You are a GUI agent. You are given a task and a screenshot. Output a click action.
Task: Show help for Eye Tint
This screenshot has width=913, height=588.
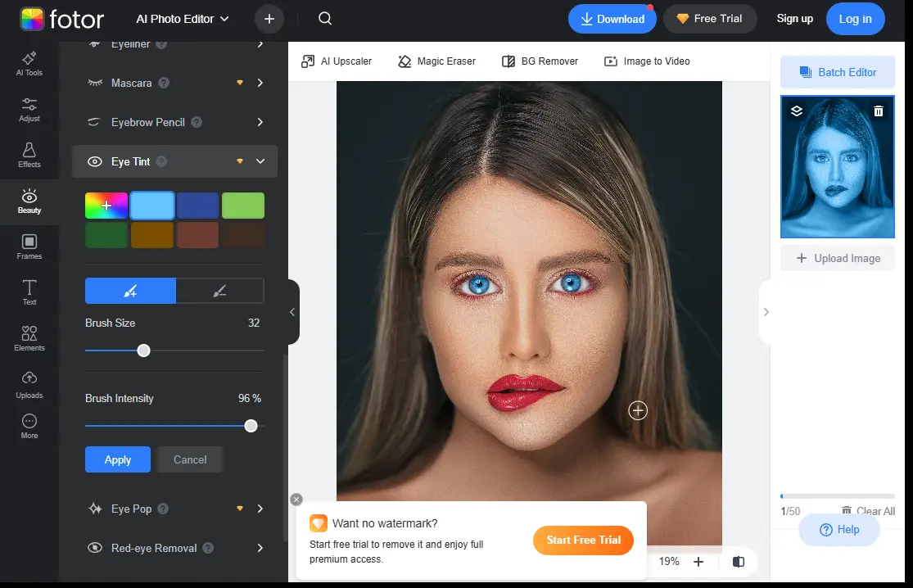(x=162, y=161)
